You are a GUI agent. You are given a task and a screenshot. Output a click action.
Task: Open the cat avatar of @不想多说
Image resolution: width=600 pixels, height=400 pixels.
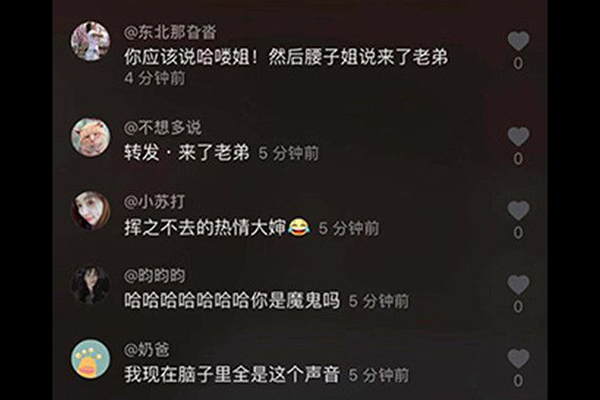(91, 137)
